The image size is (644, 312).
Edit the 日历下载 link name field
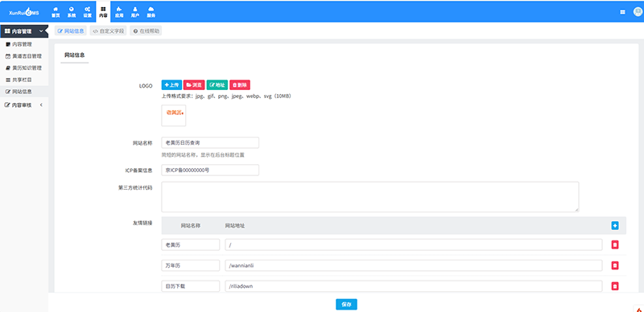click(191, 286)
